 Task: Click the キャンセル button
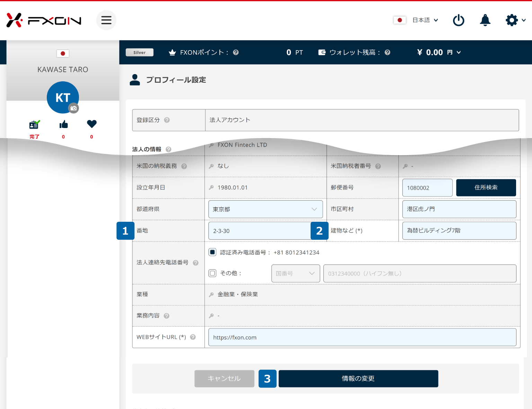[224, 379]
